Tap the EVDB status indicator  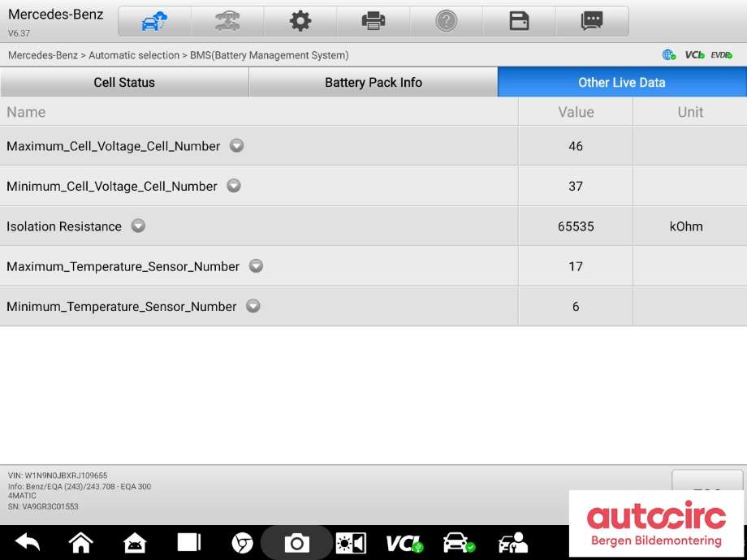coord(722,55)
